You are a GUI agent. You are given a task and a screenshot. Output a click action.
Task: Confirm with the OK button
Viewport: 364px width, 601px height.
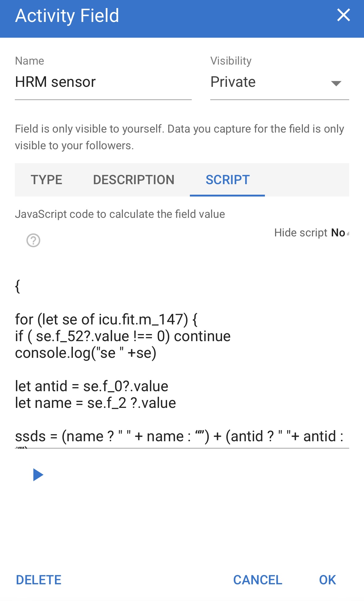click(327, 580)
